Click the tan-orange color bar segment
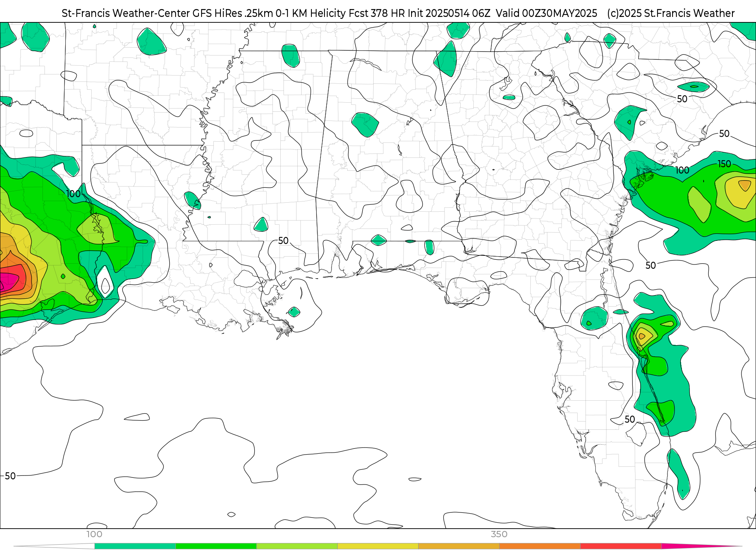Viewport: 756px width, 551px height. [x=459, y=546]
